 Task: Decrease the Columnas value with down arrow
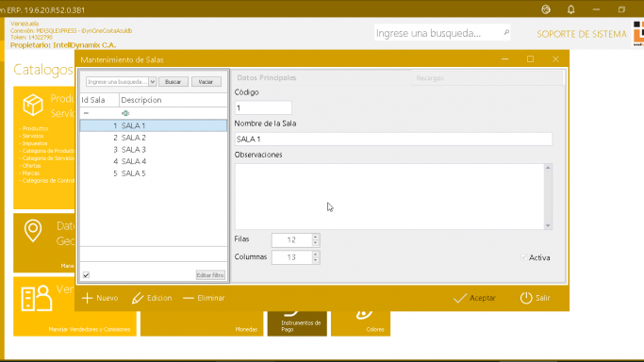[316, 260]
